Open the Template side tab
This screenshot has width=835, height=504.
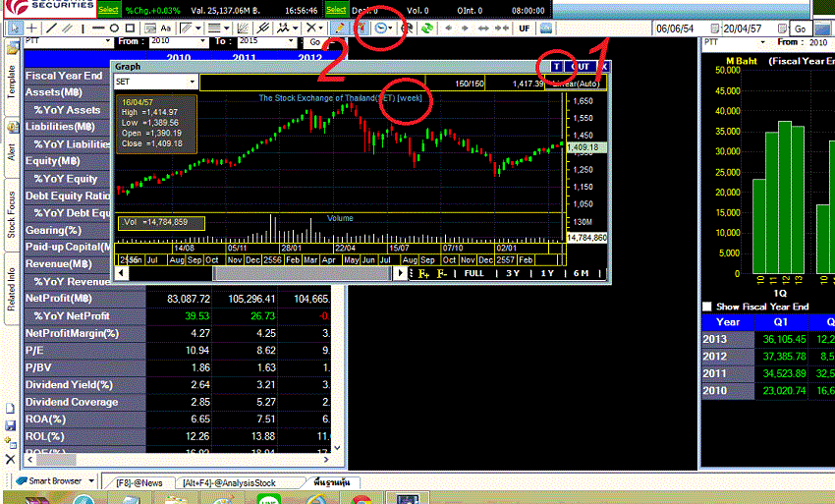tap(11, 83)
